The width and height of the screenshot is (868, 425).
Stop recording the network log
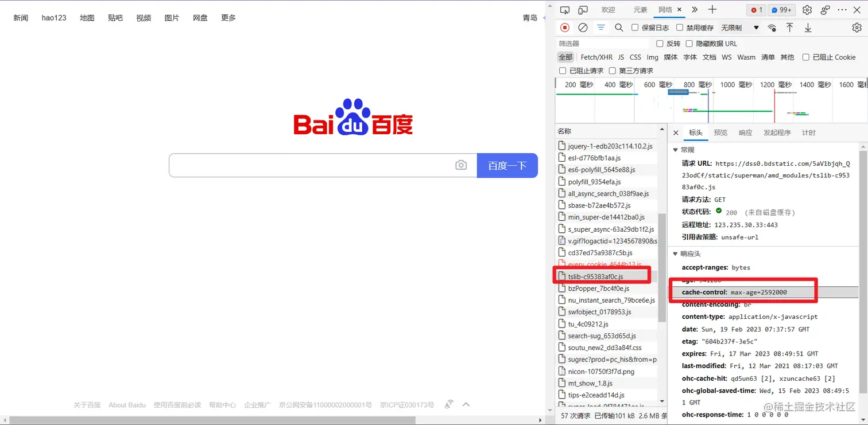565,28
